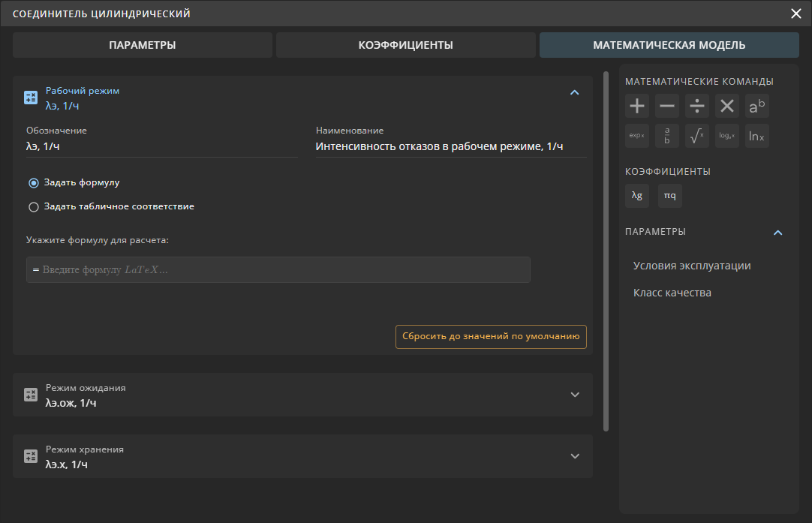Image resolution: width=812 pixels, height=523 pixels.
Task: Click Сбросить до значений по умолчанию button
Action: click(x=491, y=337)
